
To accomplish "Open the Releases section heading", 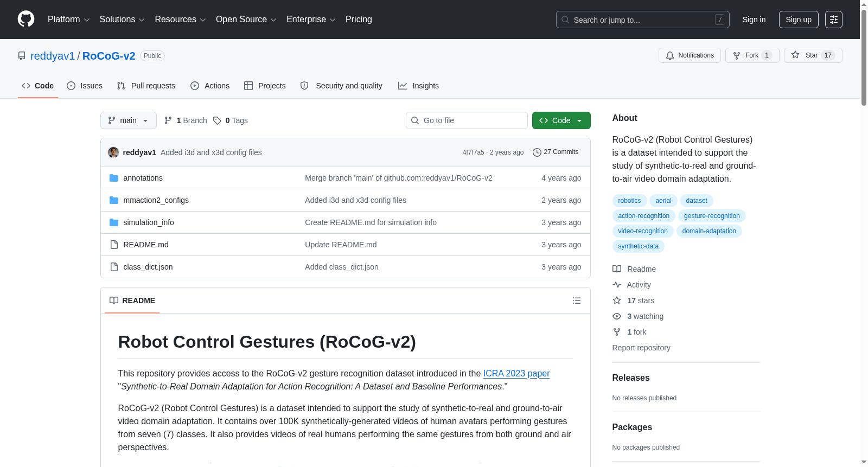I will [631, 378].
